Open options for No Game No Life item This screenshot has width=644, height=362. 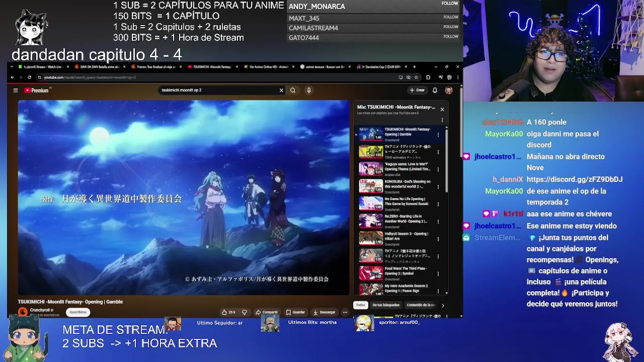coord(438,204)
